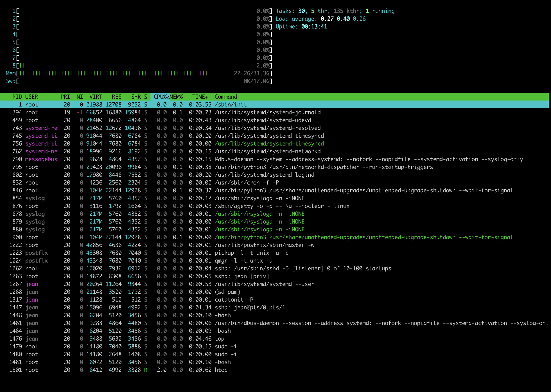
Task: Select PID 1479 sudo -i row
Action: point(274,346)
